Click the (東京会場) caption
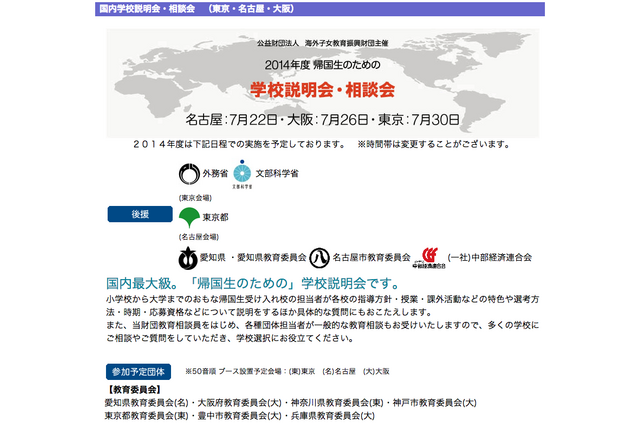 [195, 198]
